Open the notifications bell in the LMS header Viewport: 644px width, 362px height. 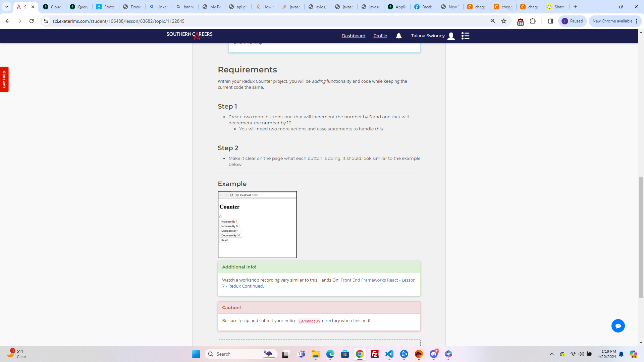(398, 36)
